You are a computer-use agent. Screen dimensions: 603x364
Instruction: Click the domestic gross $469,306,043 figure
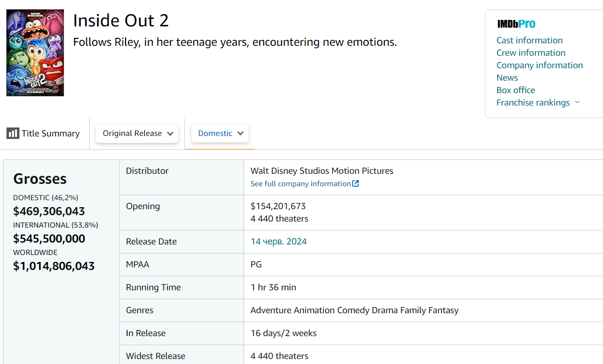tap(49, 211)
